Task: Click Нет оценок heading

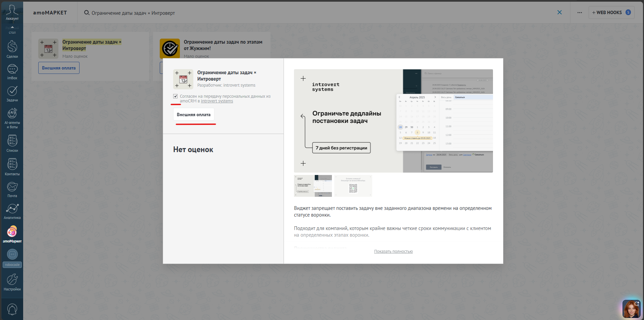Action: point(193,150)
